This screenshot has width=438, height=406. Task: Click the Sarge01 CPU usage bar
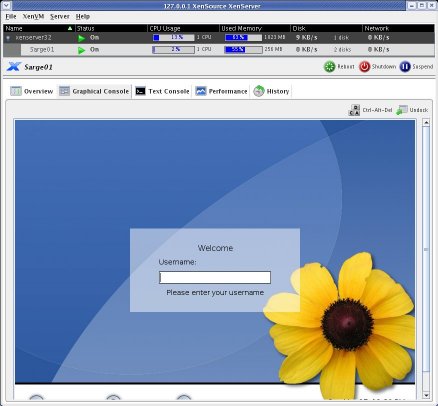[173, 50]
